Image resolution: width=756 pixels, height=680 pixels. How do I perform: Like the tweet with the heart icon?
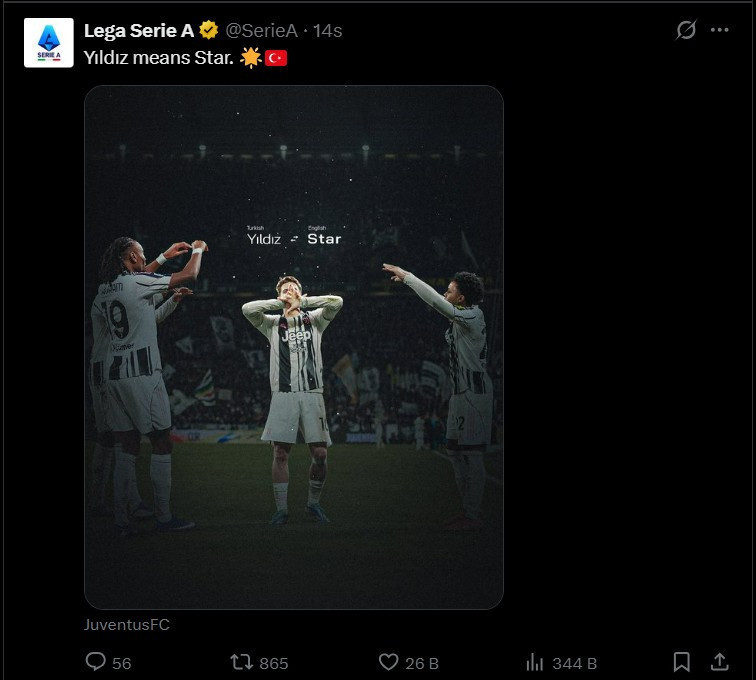pos(389,662)
